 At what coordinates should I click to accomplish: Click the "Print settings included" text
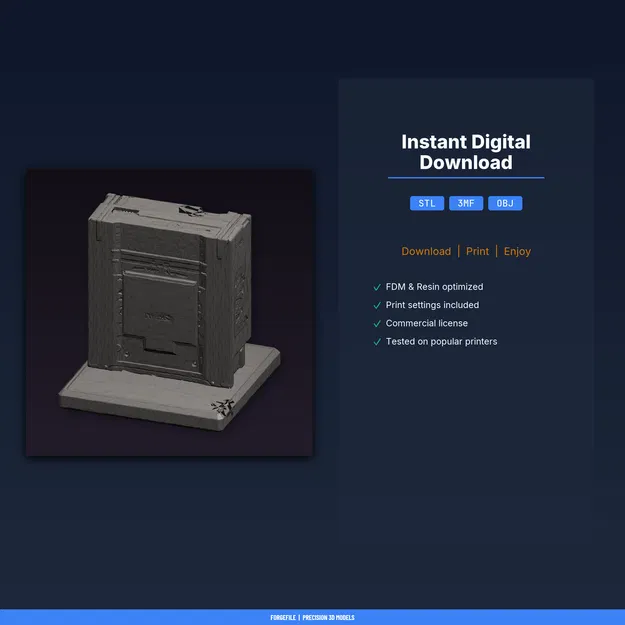coord(432,305)
